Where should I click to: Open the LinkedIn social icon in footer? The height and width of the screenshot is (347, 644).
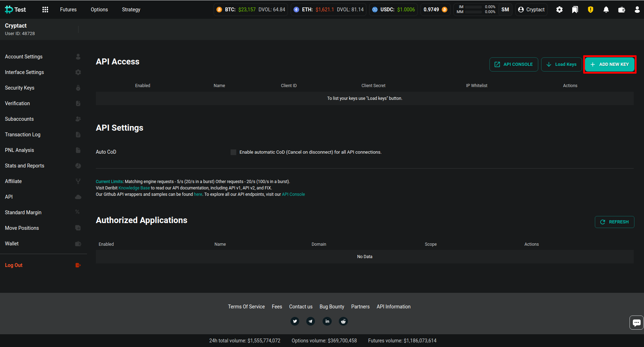pyautogui.click(x=327, y=321)
